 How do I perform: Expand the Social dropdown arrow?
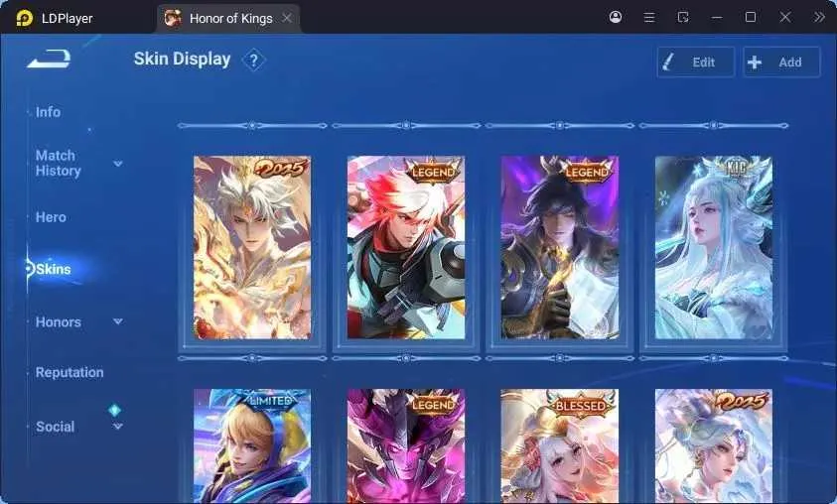point(118,427)
